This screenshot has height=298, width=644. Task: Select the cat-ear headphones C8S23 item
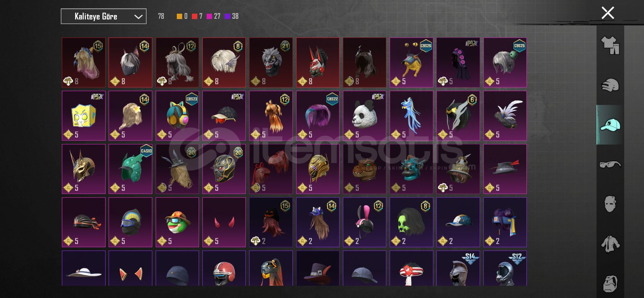tap(177, 116)
